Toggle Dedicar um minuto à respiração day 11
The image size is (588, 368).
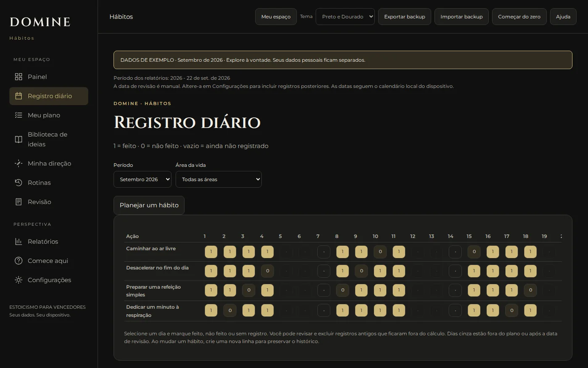pos(399,310)
